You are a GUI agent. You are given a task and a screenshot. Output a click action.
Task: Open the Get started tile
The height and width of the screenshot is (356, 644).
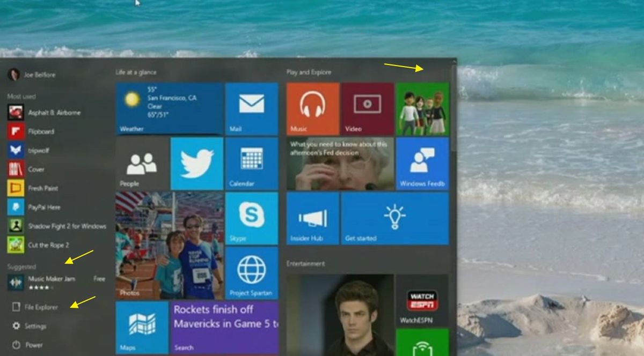click(x=394, y=219)
